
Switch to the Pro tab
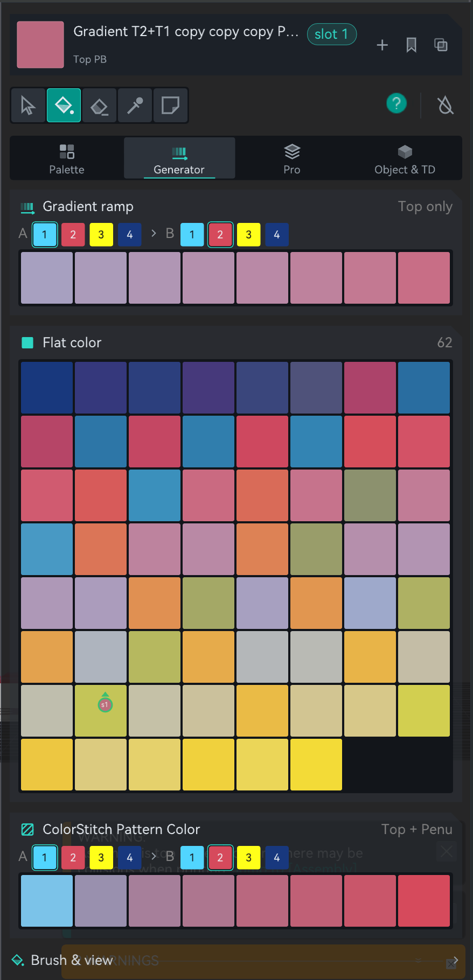point(291,158)
